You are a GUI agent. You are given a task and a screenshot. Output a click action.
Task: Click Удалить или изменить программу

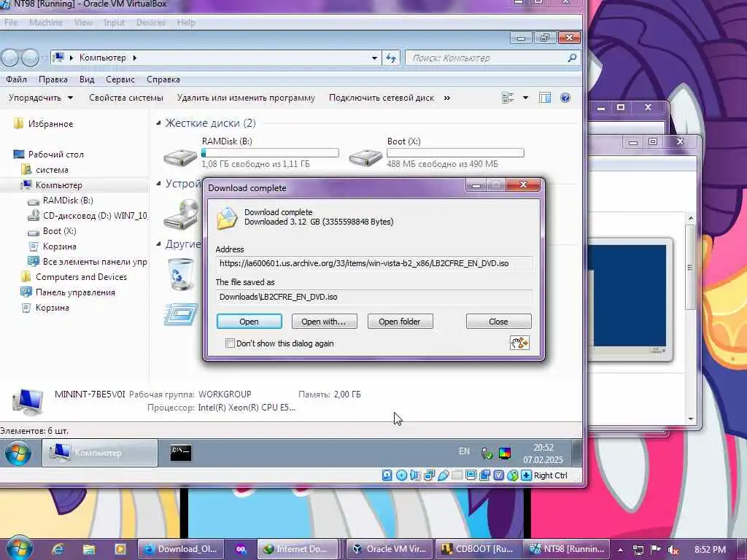[x=246, y=98]
